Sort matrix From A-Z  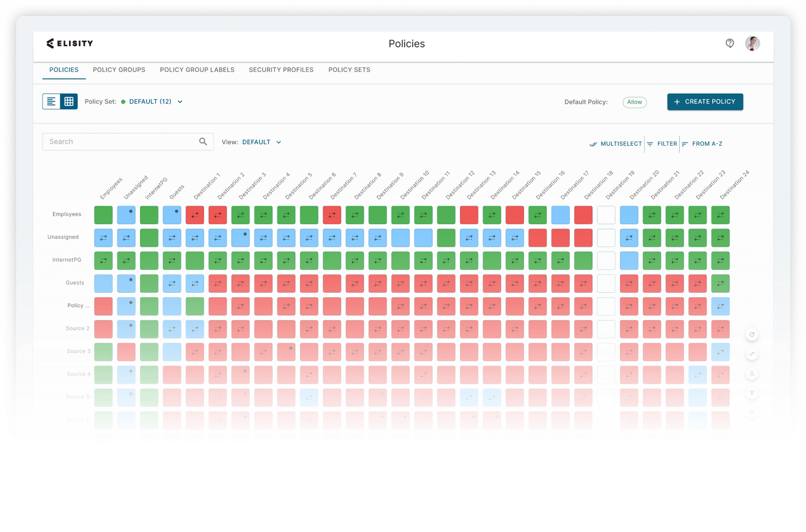(702, 144)
